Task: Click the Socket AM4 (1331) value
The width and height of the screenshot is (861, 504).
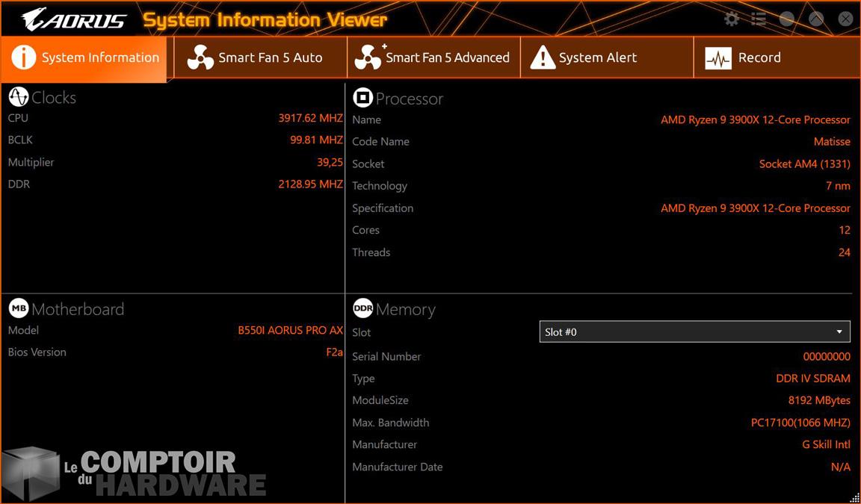Action: pos(804,164)
